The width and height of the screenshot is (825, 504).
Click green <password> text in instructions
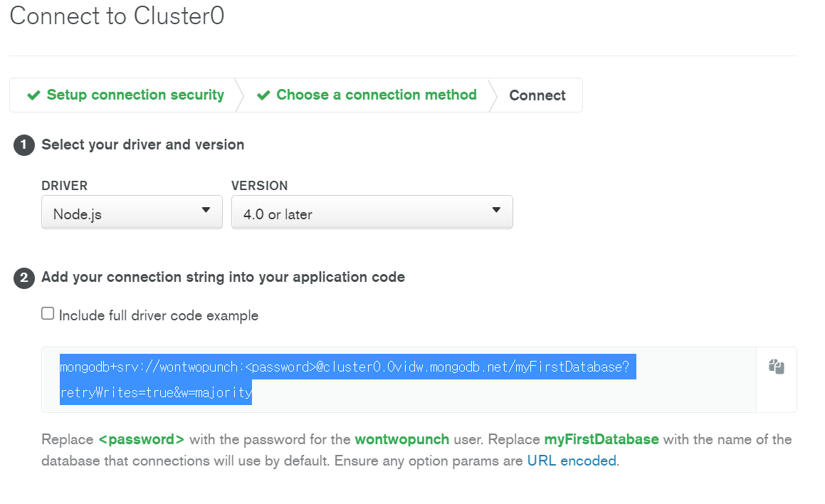pyautogui.click(x=141, y=439)
